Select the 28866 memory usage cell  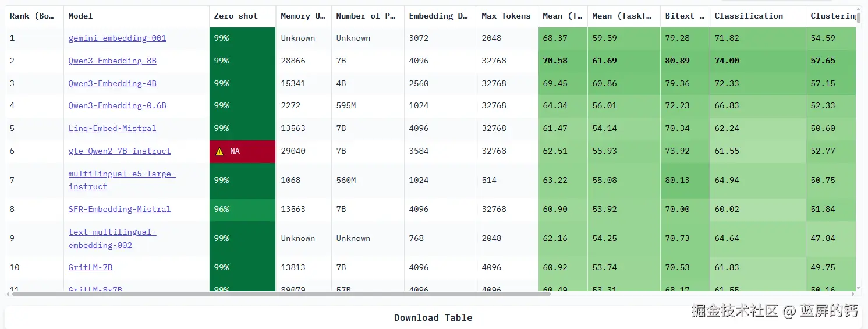click(303, 61)
